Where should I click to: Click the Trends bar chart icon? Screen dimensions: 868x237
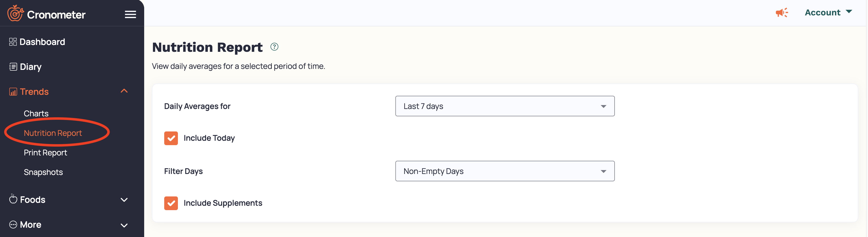click(x=13, y=92)
